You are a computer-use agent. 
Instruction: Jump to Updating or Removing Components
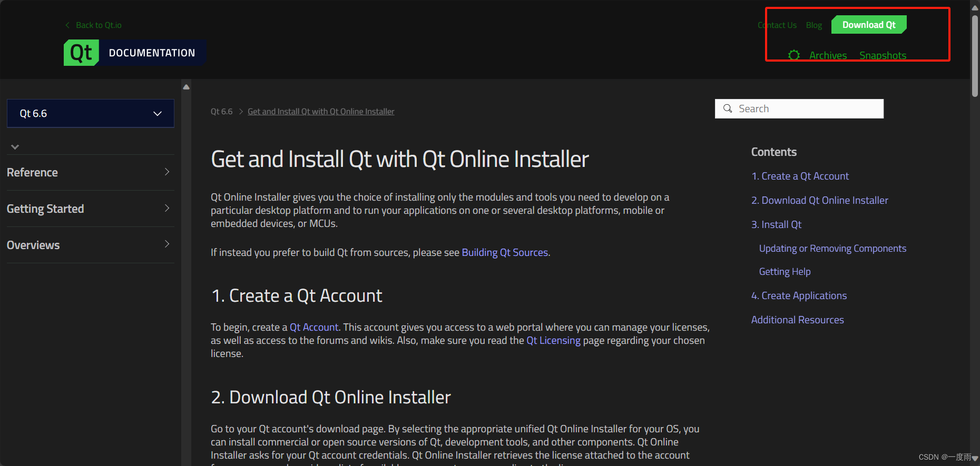click(832, 249)
